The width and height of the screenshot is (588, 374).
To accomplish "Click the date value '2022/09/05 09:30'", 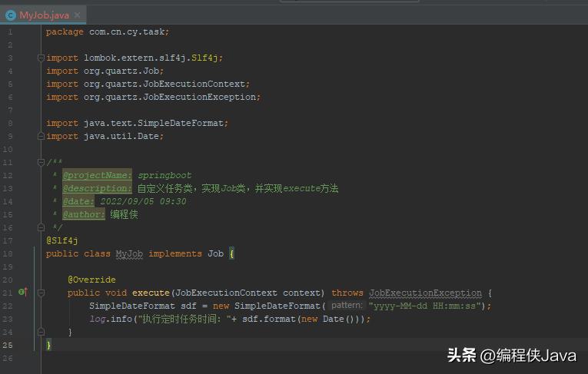I will click(143, 201).
